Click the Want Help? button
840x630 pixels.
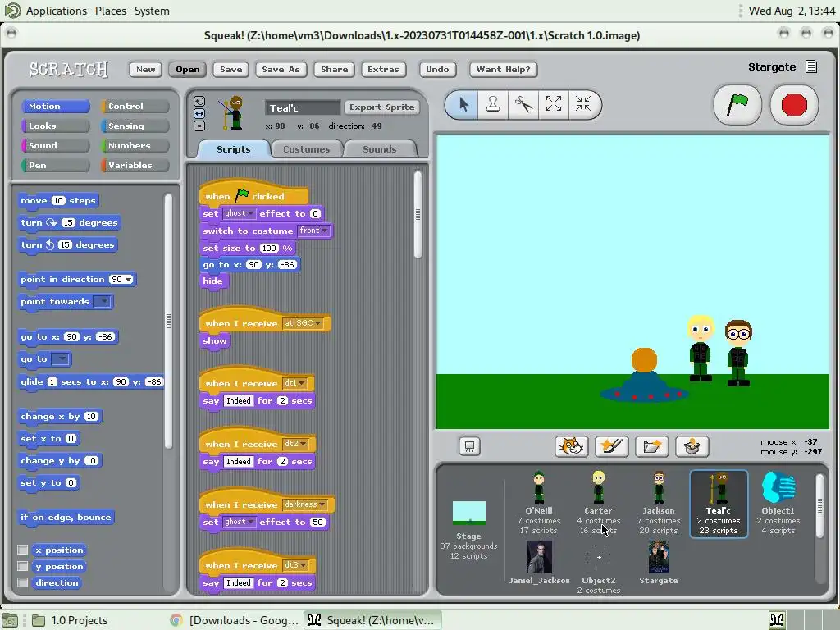coord(503,69)
